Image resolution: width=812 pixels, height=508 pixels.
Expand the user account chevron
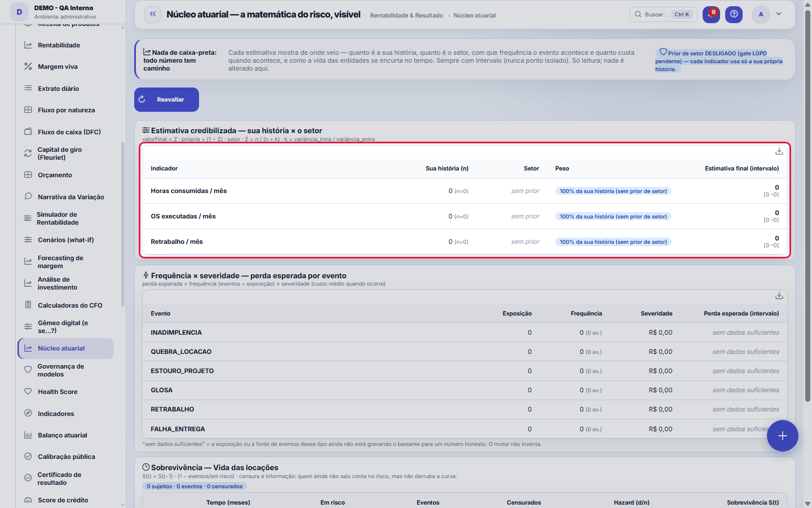click(779, 14)
